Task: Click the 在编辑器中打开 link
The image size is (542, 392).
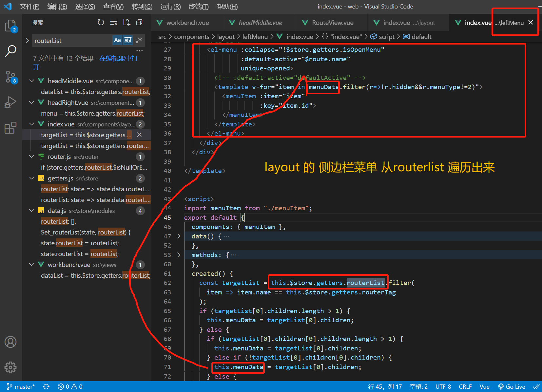Action: tap(119, 58)
